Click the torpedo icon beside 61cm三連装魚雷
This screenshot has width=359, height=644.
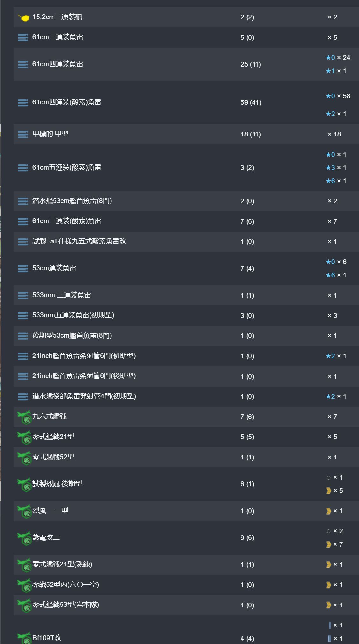23,38
